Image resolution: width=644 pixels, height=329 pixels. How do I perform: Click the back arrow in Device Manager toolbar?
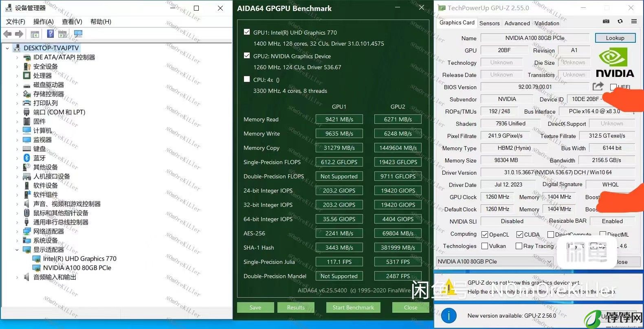coord(7,34)
